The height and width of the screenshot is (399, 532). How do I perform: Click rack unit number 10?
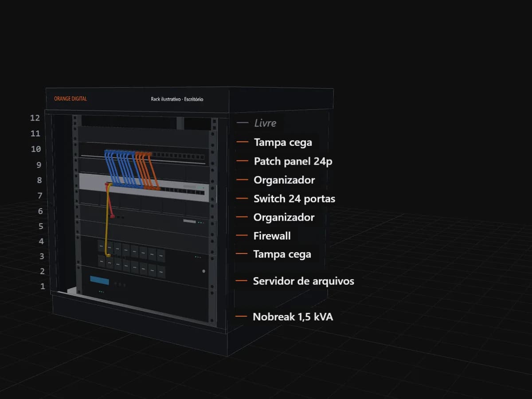pyautogui.click(x=36, y=149)
